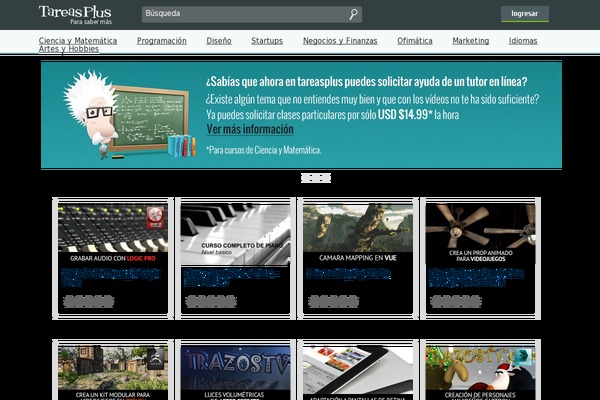The image size is (600, 400).
Task: Open the Negocios y Finanzas category
Action: tap(340, 41)
